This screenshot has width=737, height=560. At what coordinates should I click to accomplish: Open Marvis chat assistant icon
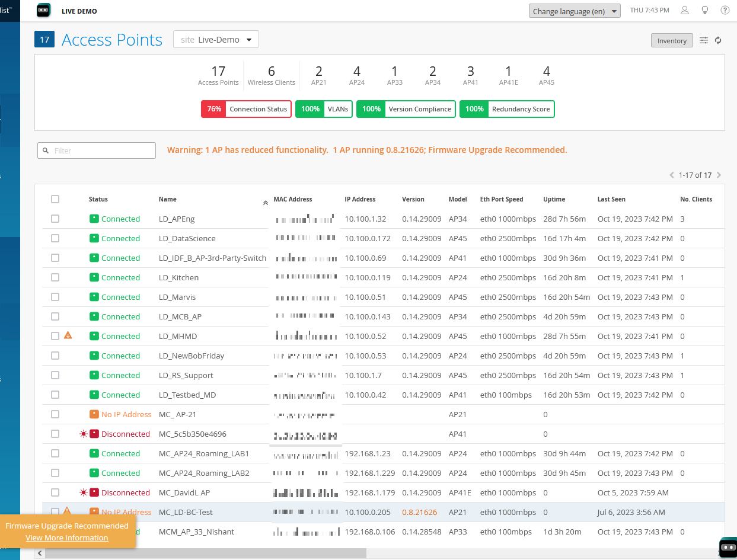728,548
